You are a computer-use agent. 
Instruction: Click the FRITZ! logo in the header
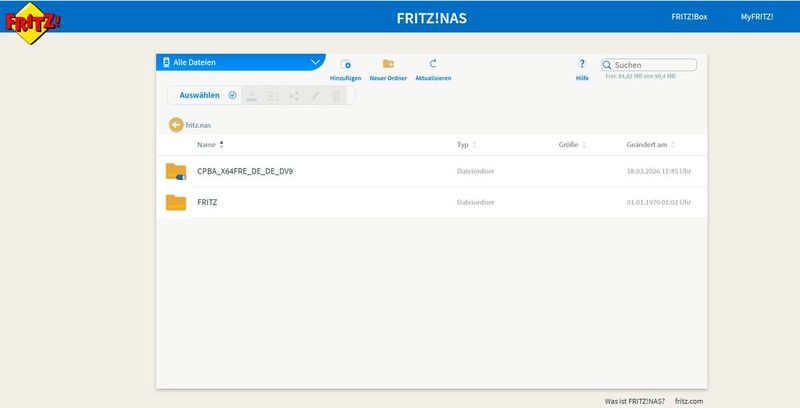pyautogui.click(x=32, y=23)
